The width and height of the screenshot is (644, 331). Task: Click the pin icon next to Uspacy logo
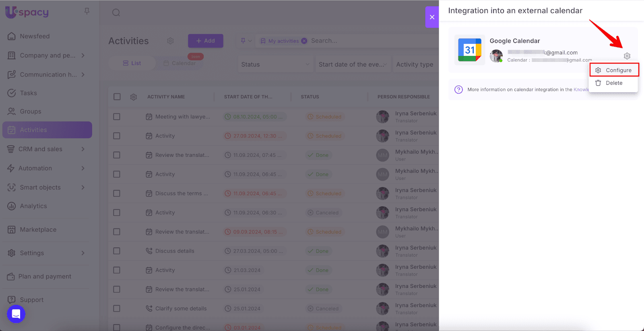point(87,11)
